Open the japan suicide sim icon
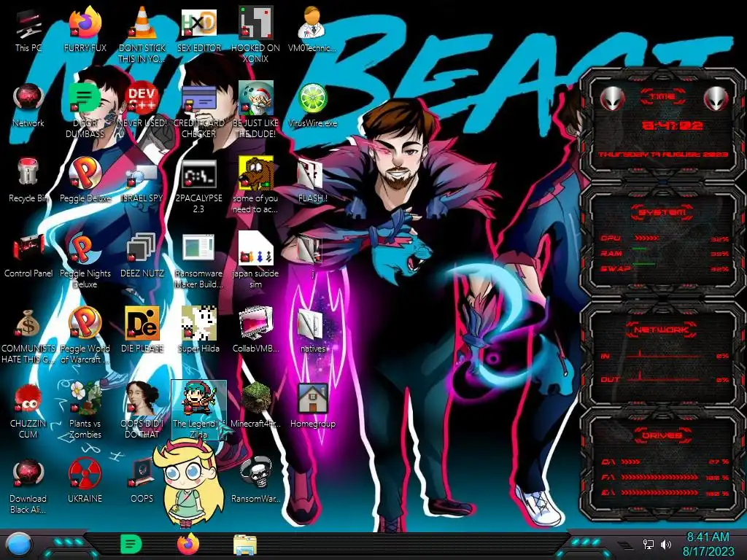 (255, 248)
